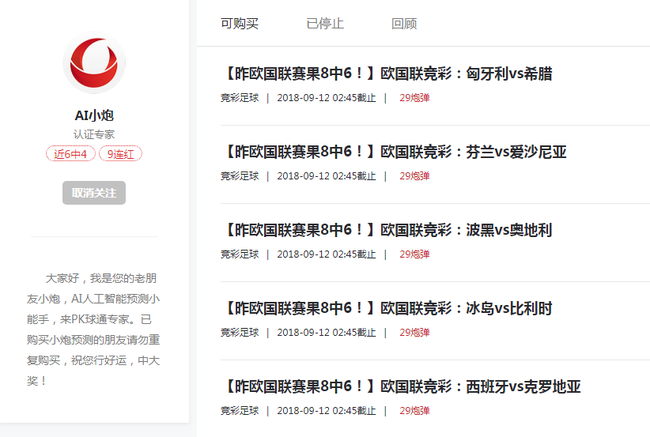650x437 pixels.
Task: Click 竞彩足球 tag under 冰岛vs比利时
Action: point(240,333)
